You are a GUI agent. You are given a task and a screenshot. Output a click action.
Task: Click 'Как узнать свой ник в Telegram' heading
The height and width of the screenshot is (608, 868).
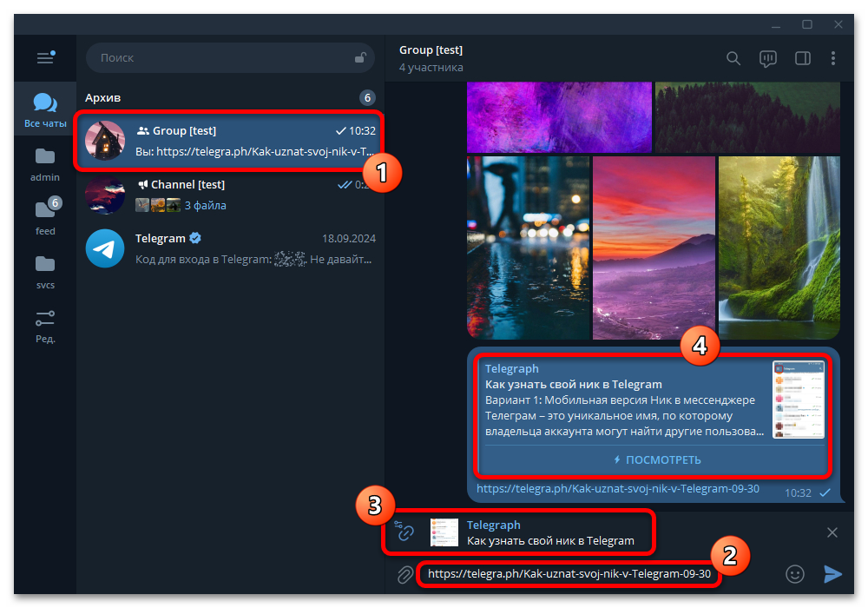point(574,384)
